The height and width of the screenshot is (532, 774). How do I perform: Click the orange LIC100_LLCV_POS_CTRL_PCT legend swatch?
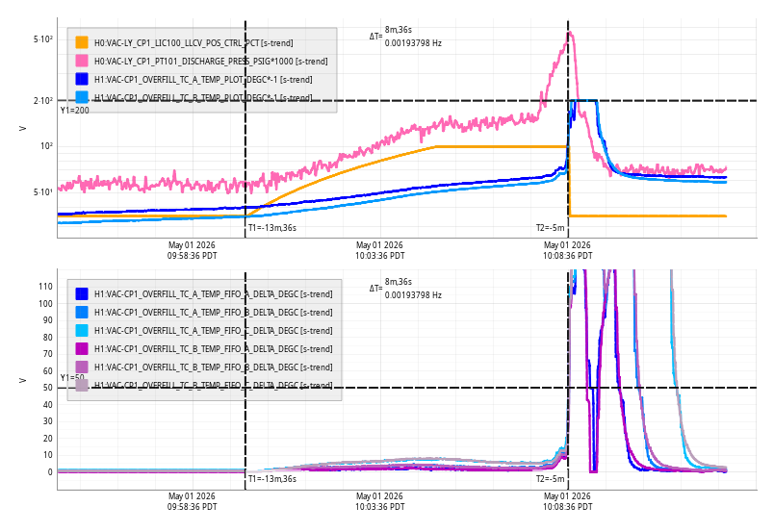tap(82, 42)
